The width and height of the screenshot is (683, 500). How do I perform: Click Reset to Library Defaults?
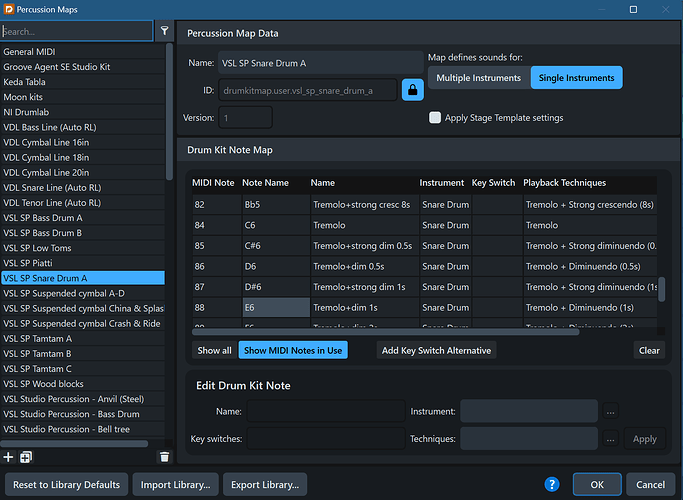point(66,484)
